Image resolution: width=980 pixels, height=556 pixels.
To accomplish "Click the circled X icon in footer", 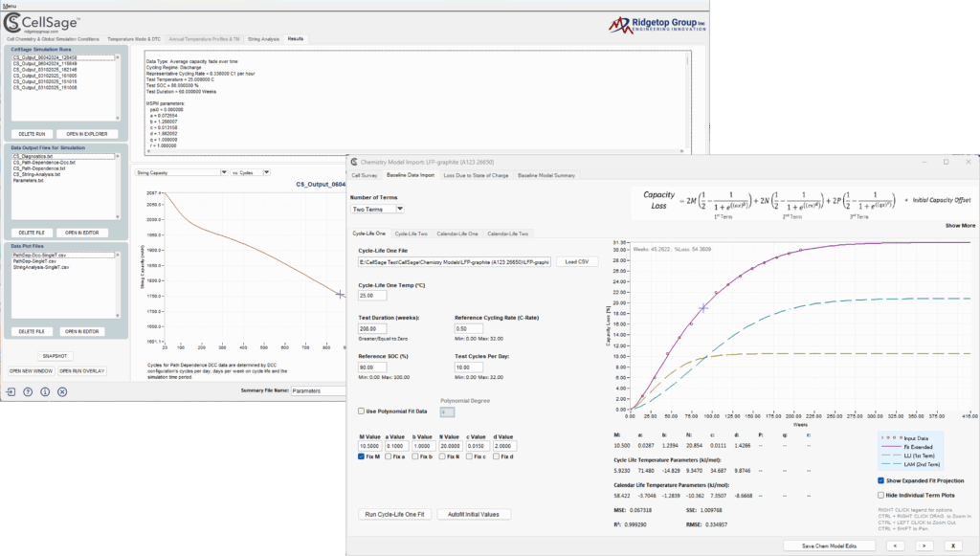I will (x=62, y=391).
